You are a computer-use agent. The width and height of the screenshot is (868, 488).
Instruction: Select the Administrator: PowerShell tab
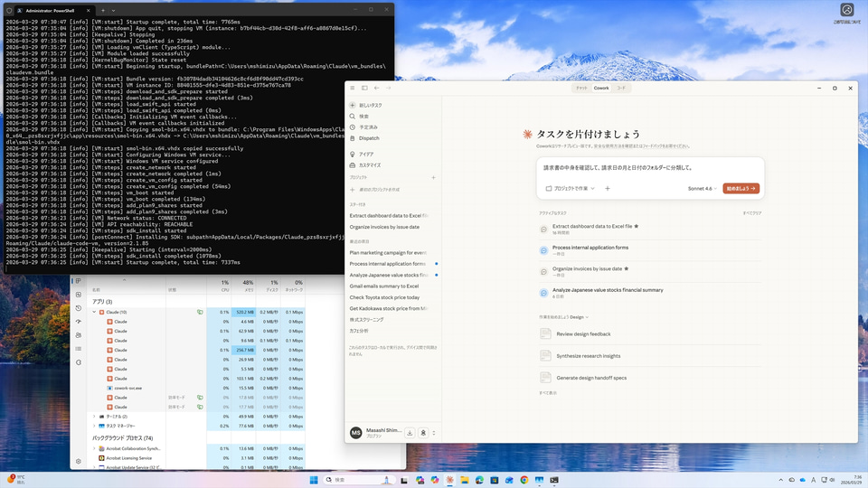tap(53, 10)
